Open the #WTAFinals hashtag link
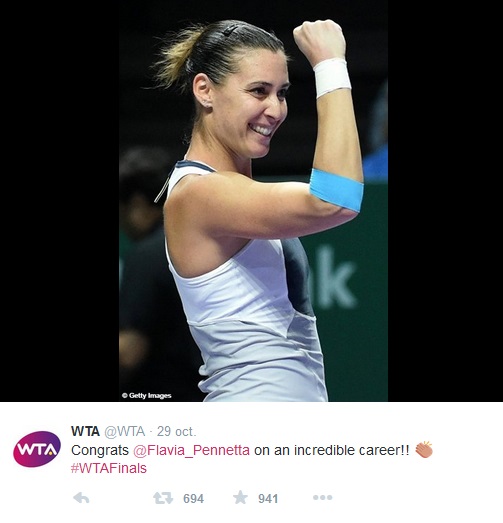 tap(109, 468)
